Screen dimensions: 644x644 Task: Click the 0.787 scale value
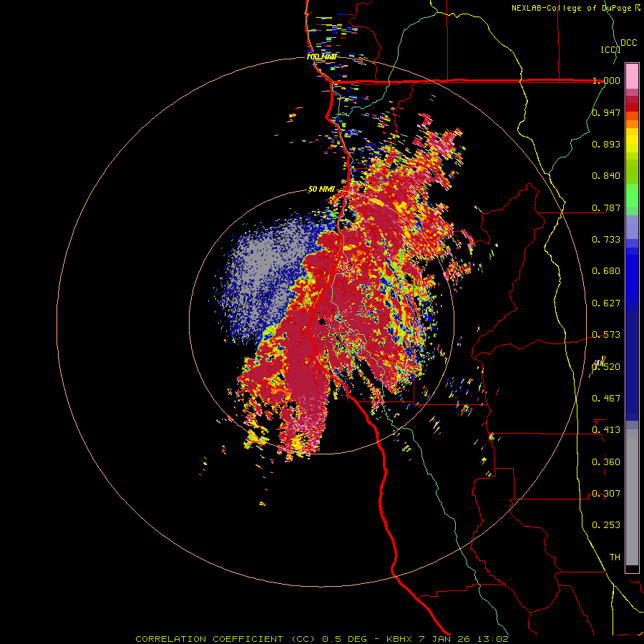tap(606, 208)
